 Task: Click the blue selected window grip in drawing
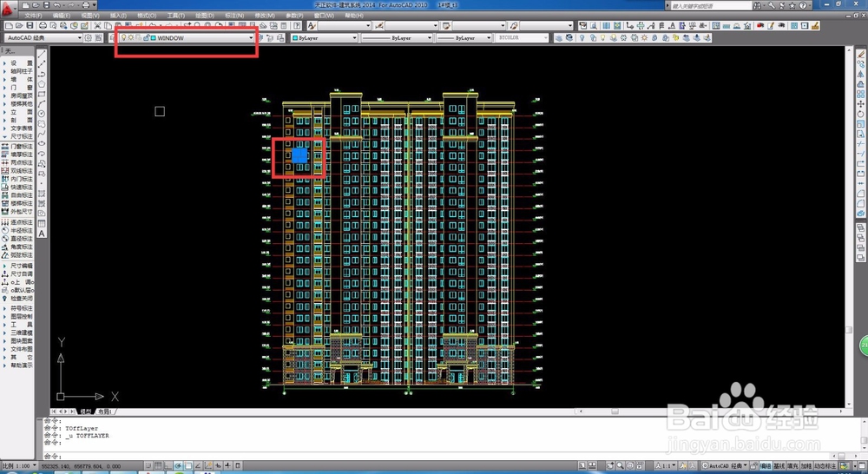click(299, 155)
